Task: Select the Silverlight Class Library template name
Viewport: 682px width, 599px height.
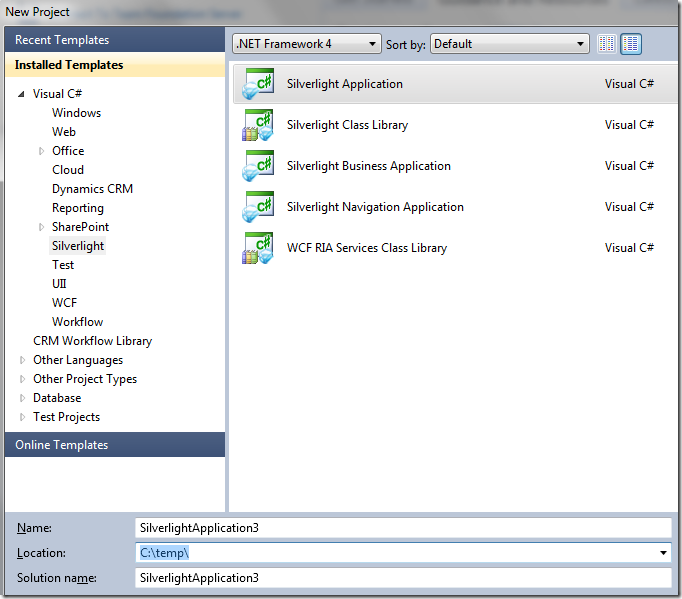Action: click(x=347, y=125)
